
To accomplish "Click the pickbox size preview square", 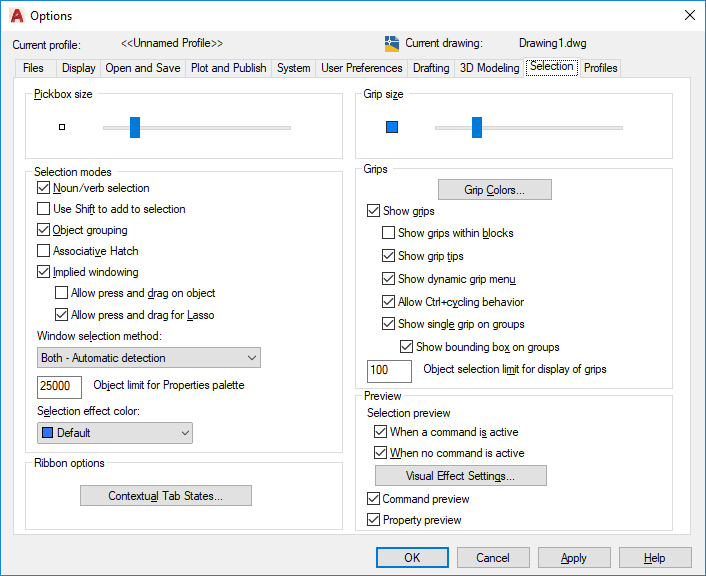I will point(62,127).
